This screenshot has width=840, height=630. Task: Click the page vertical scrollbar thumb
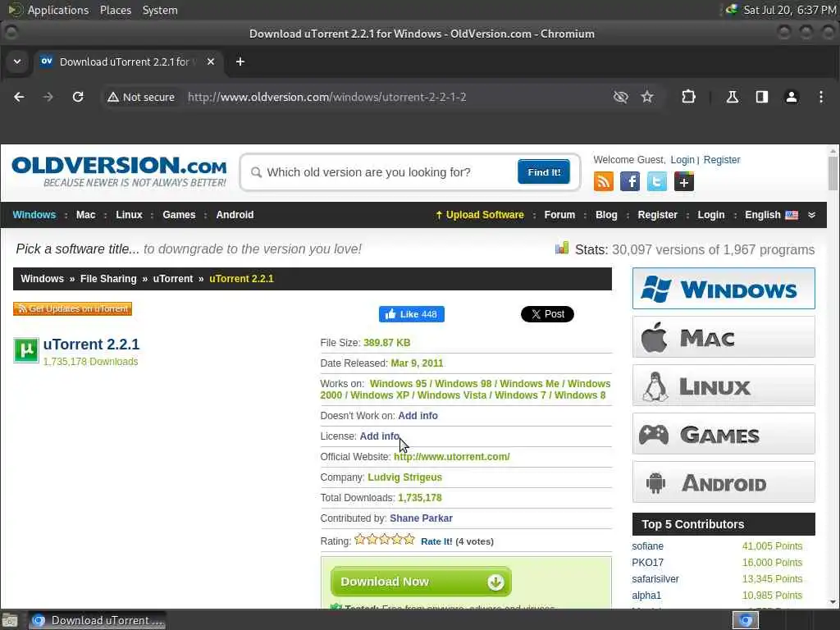coord(833,173)
